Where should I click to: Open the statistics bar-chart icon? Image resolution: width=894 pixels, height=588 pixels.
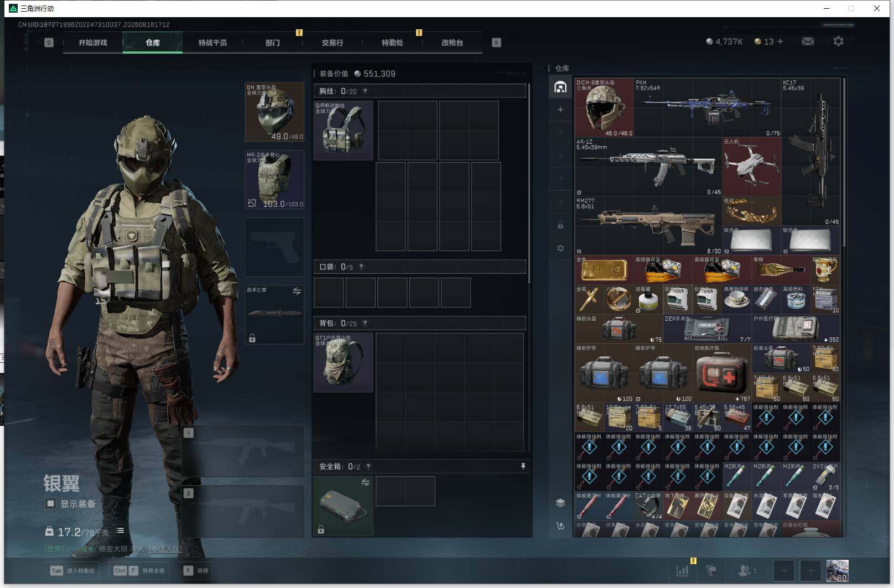pyautogui.click(x=683, y=570)
